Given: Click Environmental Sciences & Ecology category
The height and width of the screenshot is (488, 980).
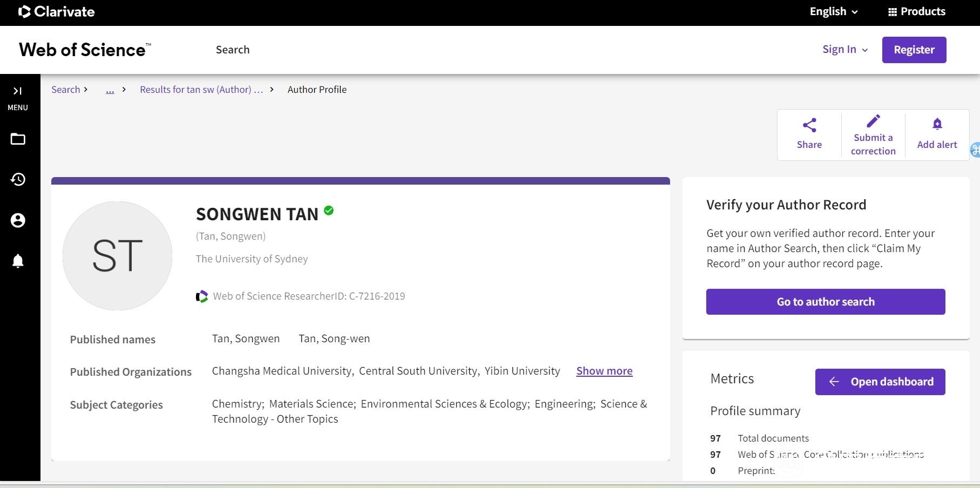Looking at the screenshot, I should coord(444,404).
